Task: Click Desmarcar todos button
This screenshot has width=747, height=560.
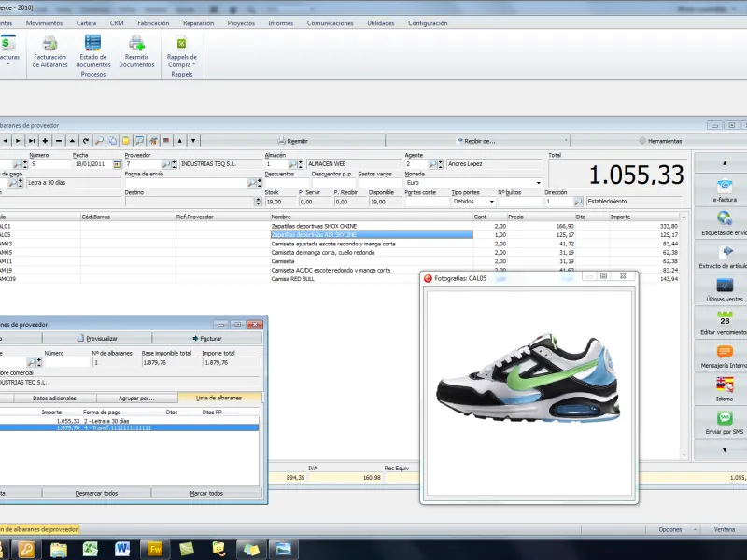Action: [x=96, y=493]
